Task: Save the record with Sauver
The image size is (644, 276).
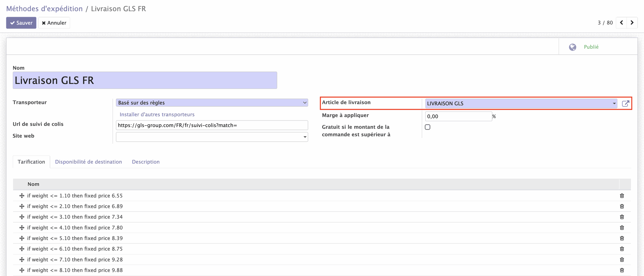Action: pos(21,23)
